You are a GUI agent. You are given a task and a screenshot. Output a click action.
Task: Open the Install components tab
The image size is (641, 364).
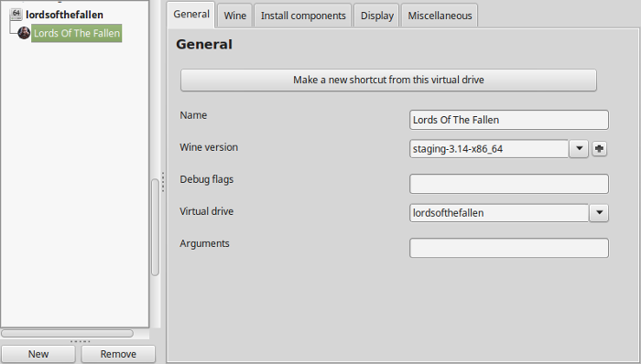[x=303, y=16]
